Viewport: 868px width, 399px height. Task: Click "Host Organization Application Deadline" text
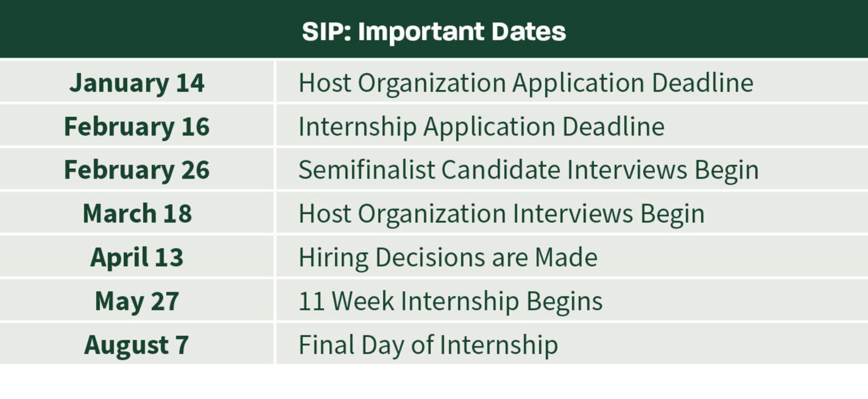click(526, 83)
